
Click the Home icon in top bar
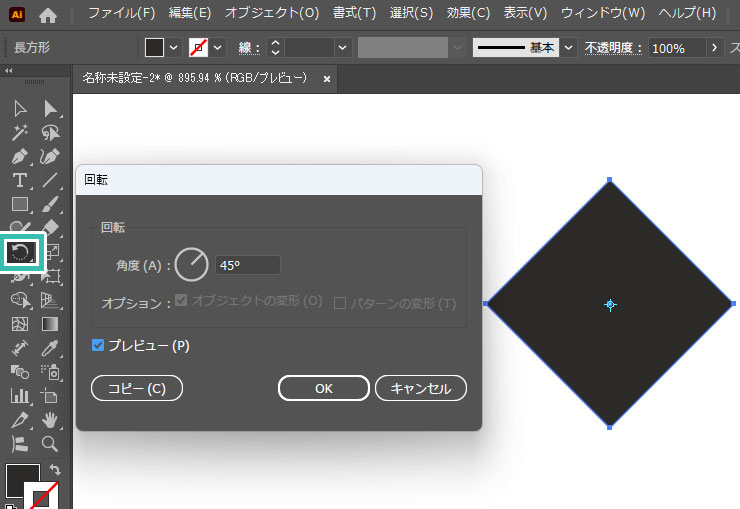click(x=48, y=15)
